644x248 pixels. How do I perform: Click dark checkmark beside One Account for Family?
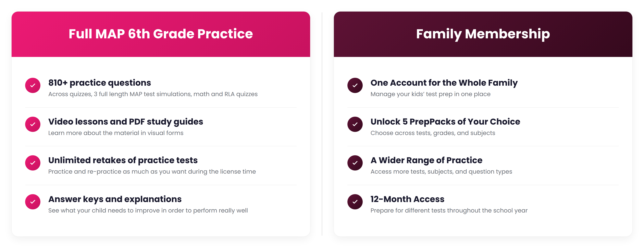click(355, 85)
